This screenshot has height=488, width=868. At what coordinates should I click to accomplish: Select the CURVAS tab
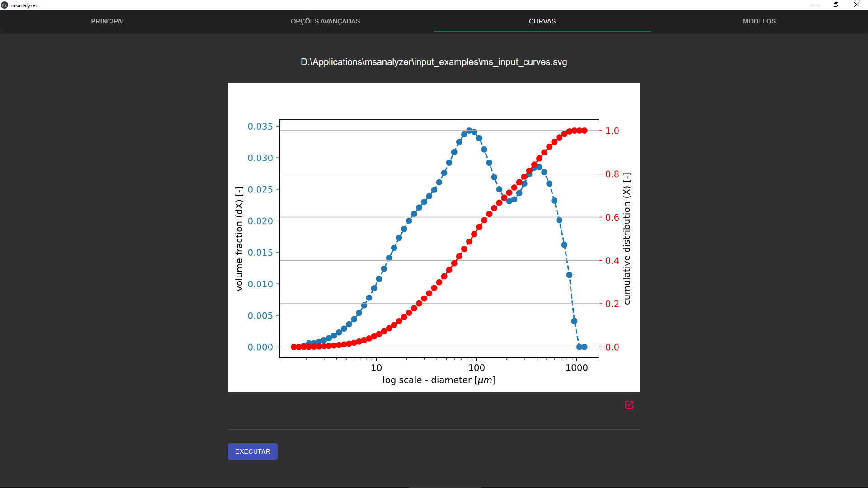(x=542, y=21)
